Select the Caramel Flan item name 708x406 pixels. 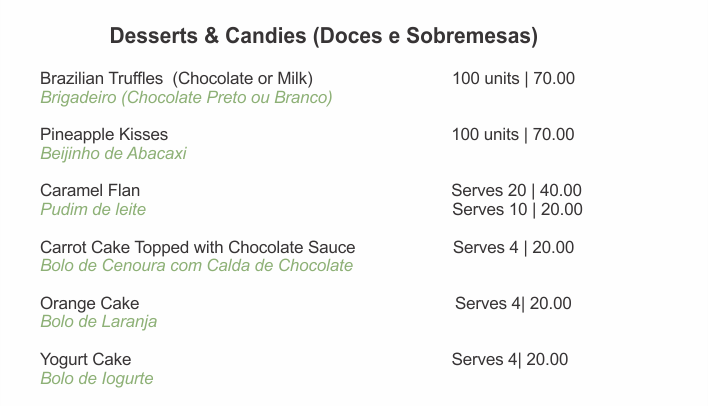click(90, 190)
